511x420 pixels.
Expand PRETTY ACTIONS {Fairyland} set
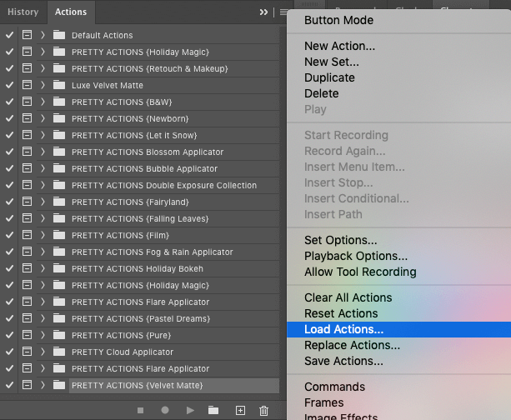tap(43, 202)
